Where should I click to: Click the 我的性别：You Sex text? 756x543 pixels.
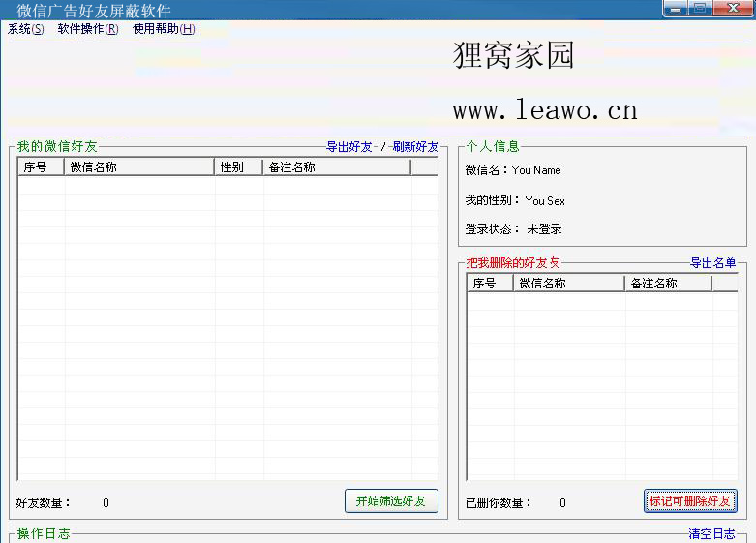(515, 200)
